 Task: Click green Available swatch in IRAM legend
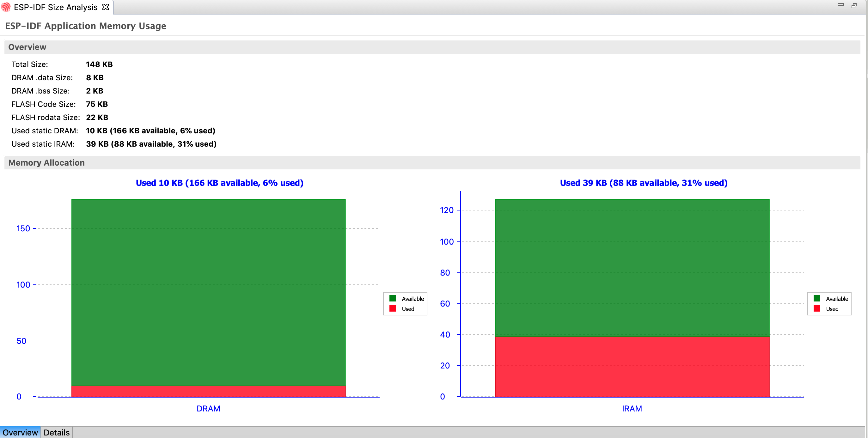coord(816,299)
